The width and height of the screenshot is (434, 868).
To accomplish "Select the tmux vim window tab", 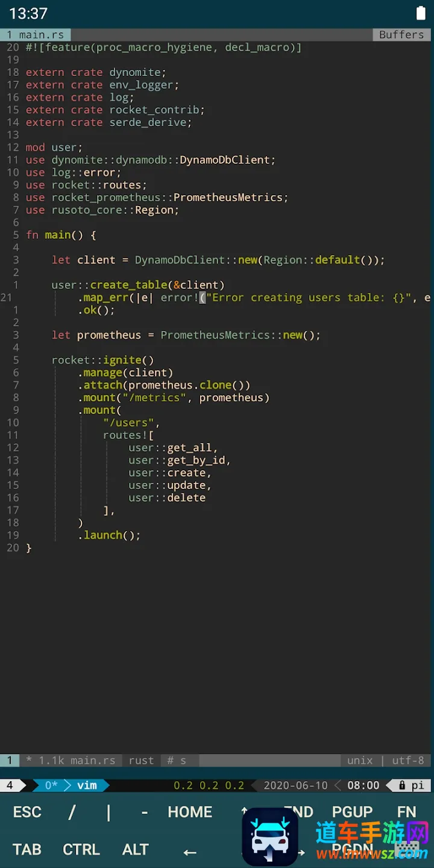I will click(87, 785).
